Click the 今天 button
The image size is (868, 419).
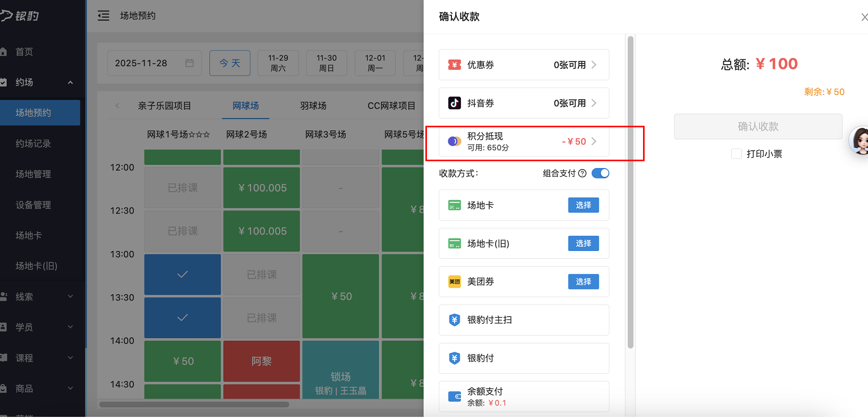[230, 63]
